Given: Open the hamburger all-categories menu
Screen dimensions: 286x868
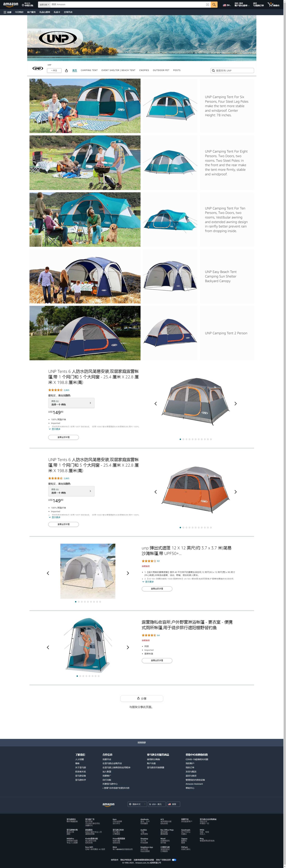Looking at the screenshot, I should pyautogui.click(x=7, y=12).
